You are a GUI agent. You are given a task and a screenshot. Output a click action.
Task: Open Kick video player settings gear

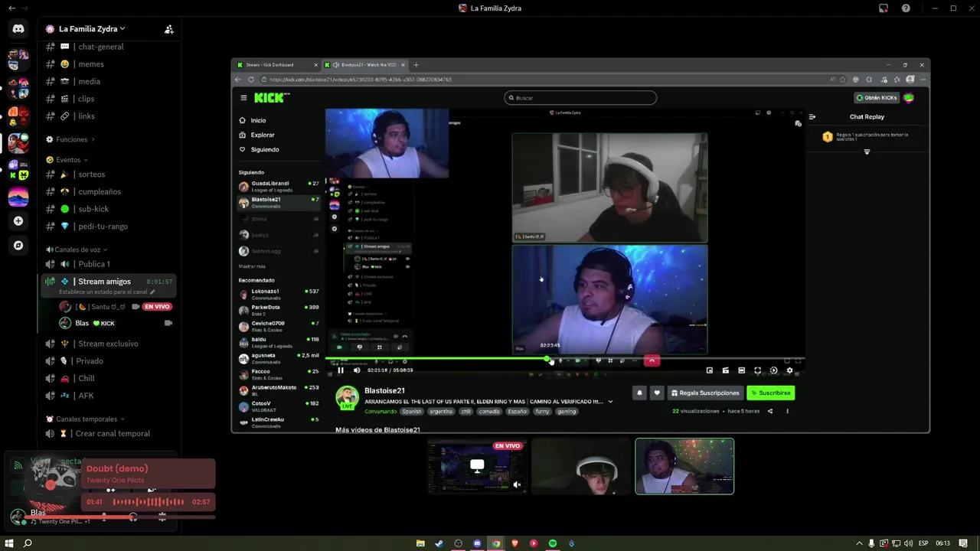click(789, 370)
